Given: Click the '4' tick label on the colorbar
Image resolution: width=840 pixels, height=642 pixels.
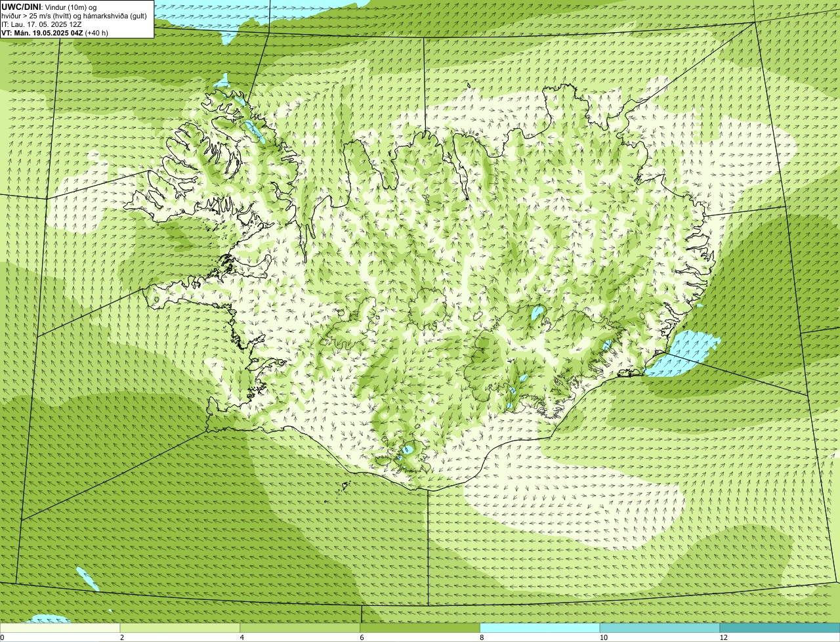Looking at the screenshot, I should tap(242, 637).
